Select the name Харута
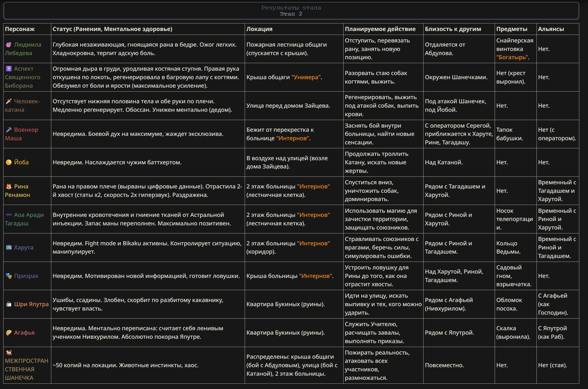 (x=24, y=247)
